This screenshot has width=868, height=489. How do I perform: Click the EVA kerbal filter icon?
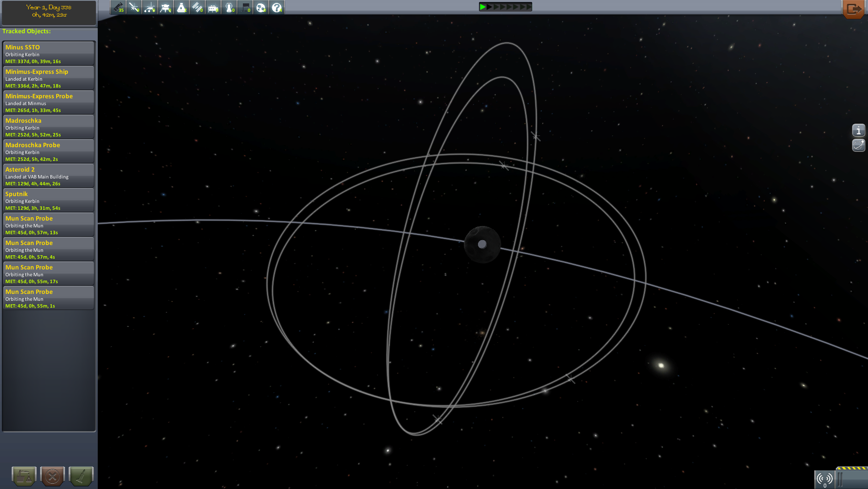pos(229,7)
